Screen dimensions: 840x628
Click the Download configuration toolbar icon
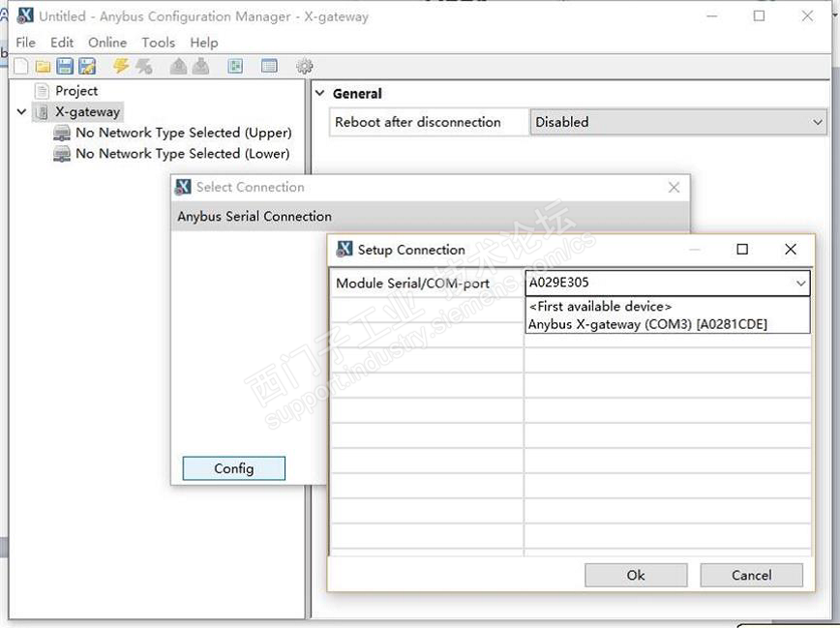(201, 66)
